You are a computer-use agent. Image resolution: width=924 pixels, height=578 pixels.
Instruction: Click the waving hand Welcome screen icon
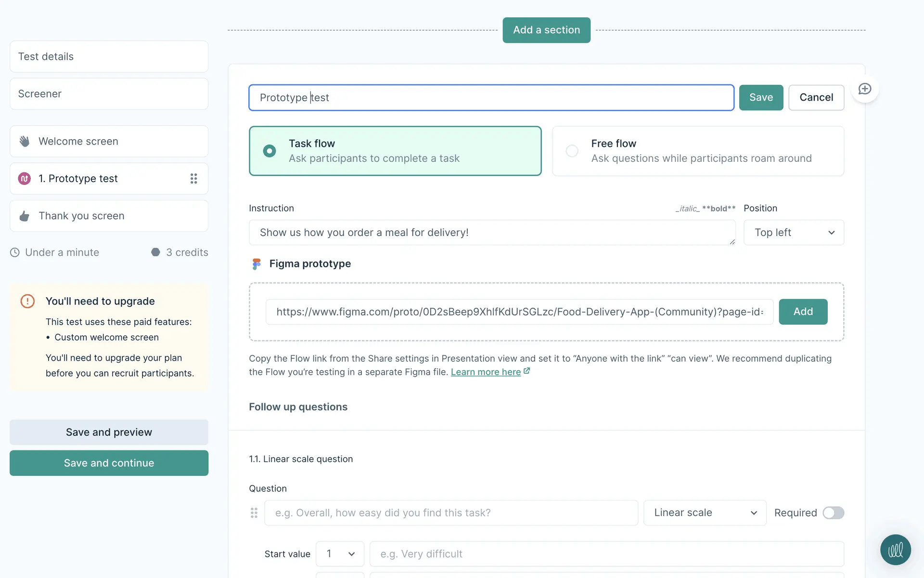tap(25, 142)
